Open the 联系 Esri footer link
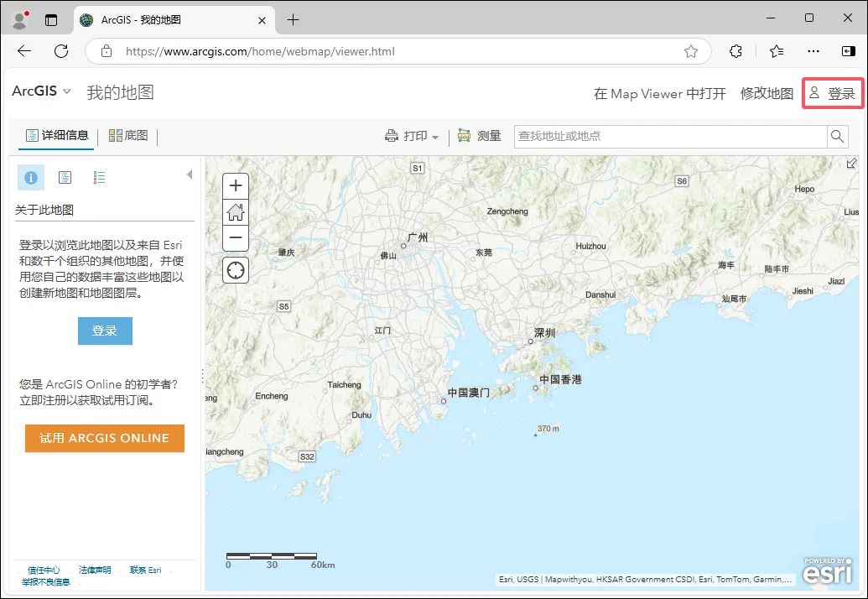The width and height of the screenshot is (868, 599). (x=146, y=570)
